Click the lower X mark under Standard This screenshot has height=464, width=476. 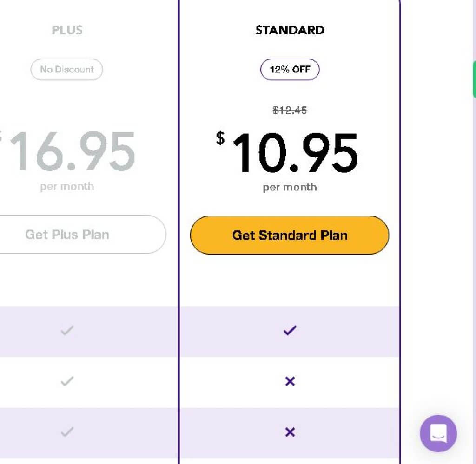pos(290,432)
